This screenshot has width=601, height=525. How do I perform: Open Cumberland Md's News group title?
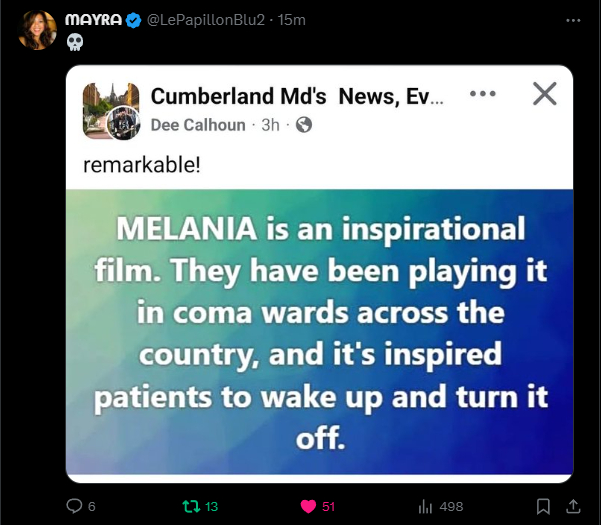[x=297, y=96]
